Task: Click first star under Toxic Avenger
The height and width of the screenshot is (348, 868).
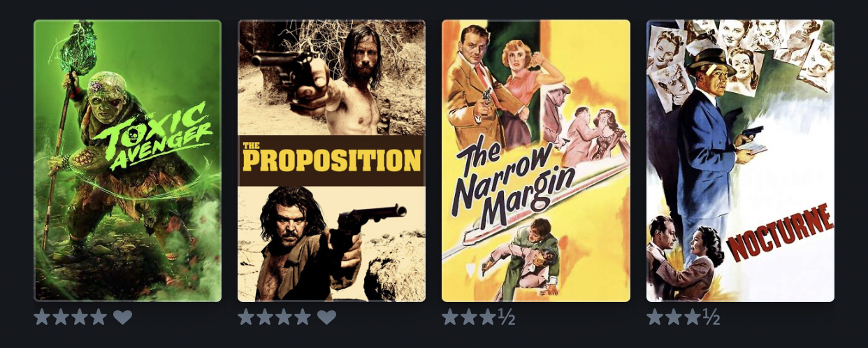Action: [x=42, y=317]
